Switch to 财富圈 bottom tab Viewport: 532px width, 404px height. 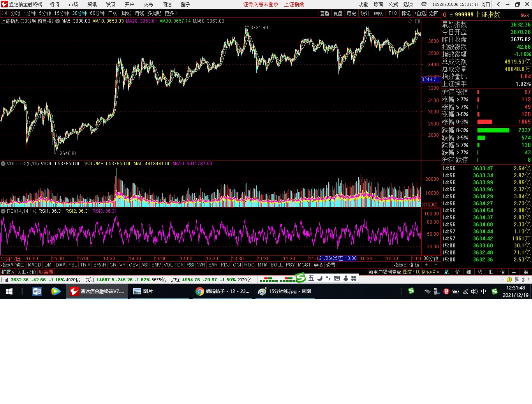point(46,272)
